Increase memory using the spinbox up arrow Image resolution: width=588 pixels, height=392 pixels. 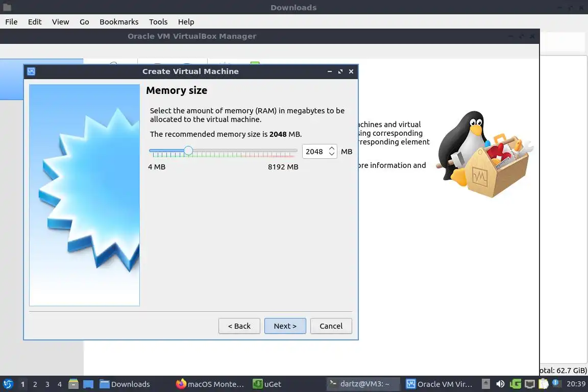pos(332,148)
